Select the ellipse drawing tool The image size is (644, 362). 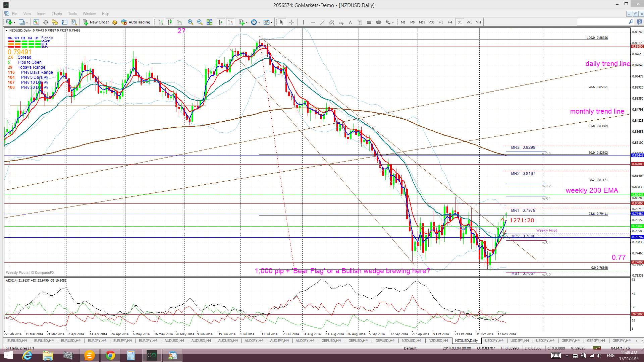point(378,22)
